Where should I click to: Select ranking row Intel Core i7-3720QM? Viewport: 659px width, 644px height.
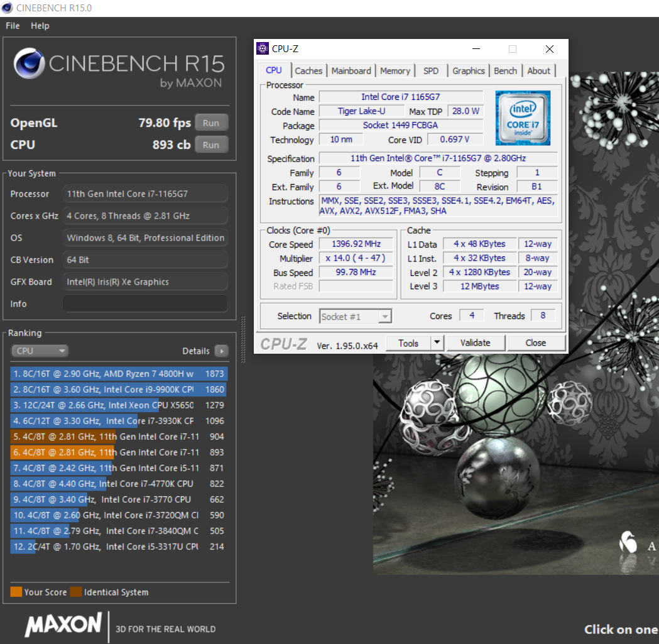pyautogui.click(x=119, y=515)
